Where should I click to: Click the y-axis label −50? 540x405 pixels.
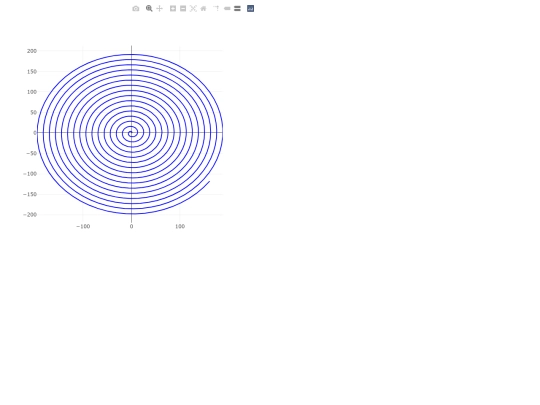coord(31,153)
